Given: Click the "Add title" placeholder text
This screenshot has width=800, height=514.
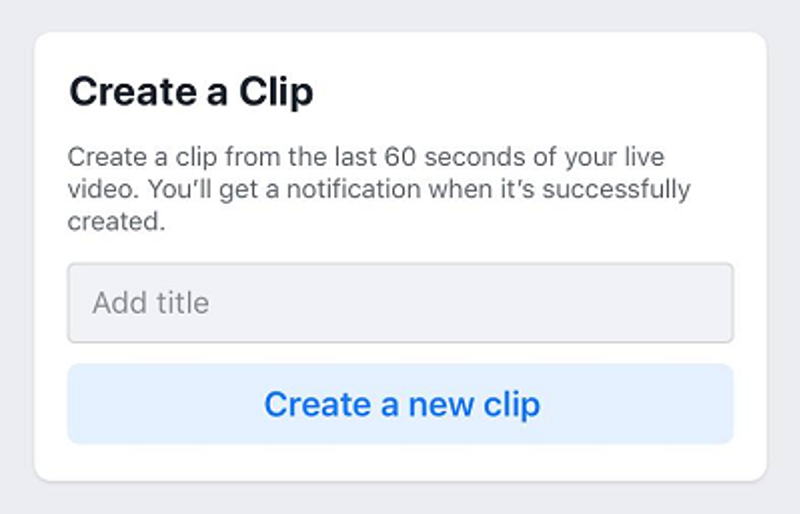Looking at the screenshot, I should coord(151,303).
